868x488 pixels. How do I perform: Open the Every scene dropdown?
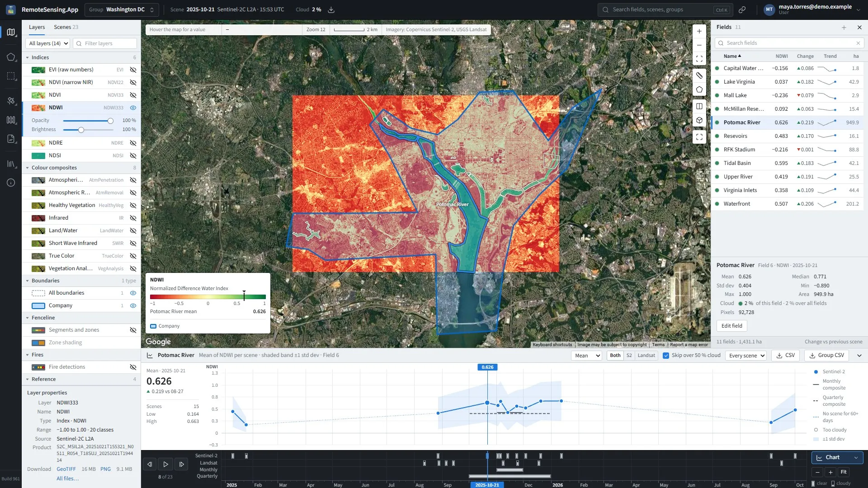pyautogui.click(x=745, y=356)
